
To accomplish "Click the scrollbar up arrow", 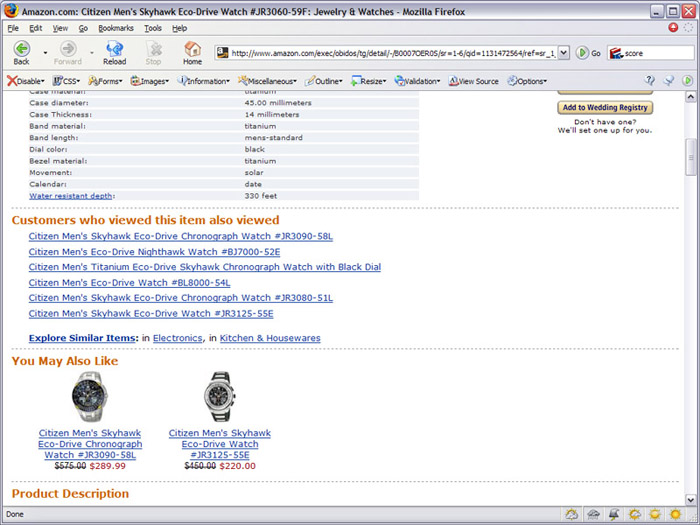I will point(691,97).
